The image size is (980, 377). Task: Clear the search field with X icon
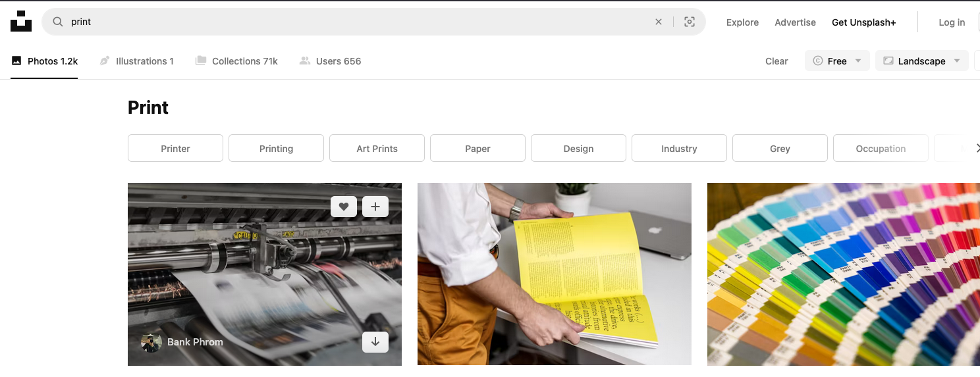click(x=659, y=22)
